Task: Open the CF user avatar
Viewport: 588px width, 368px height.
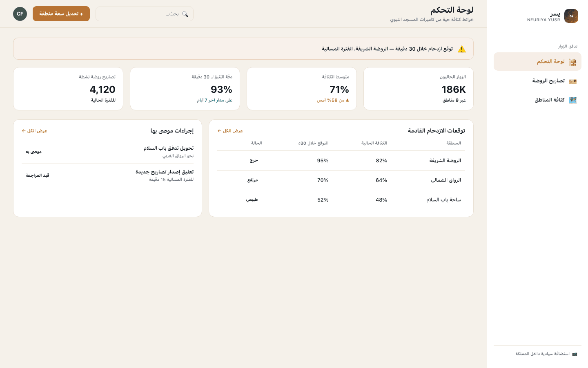Action: (20, 14)
